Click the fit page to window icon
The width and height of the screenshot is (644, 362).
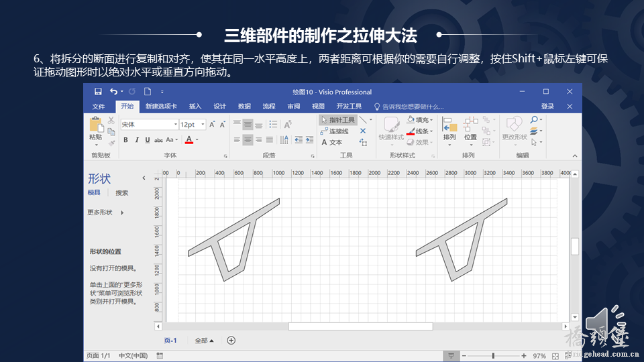point(555,356)
